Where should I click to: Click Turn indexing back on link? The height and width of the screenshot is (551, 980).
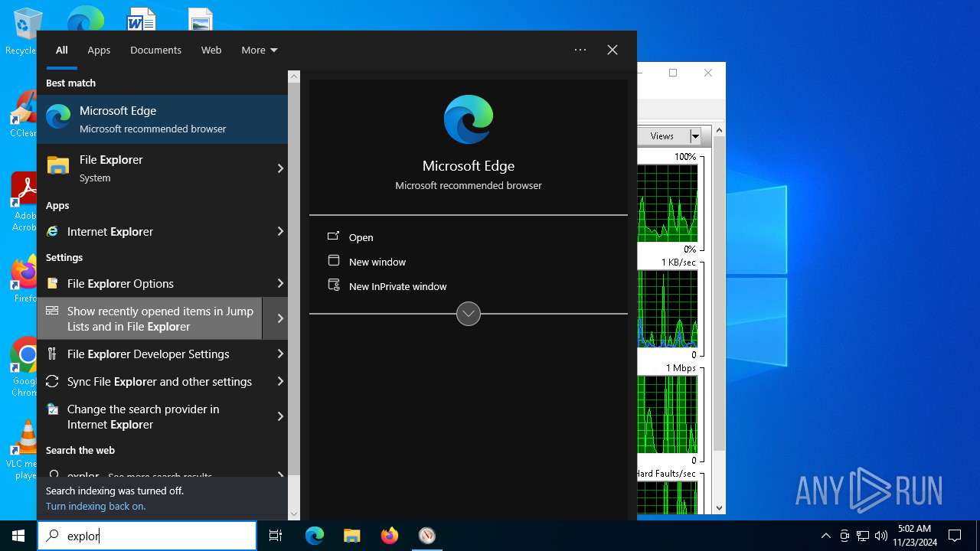tap(96, 506)
